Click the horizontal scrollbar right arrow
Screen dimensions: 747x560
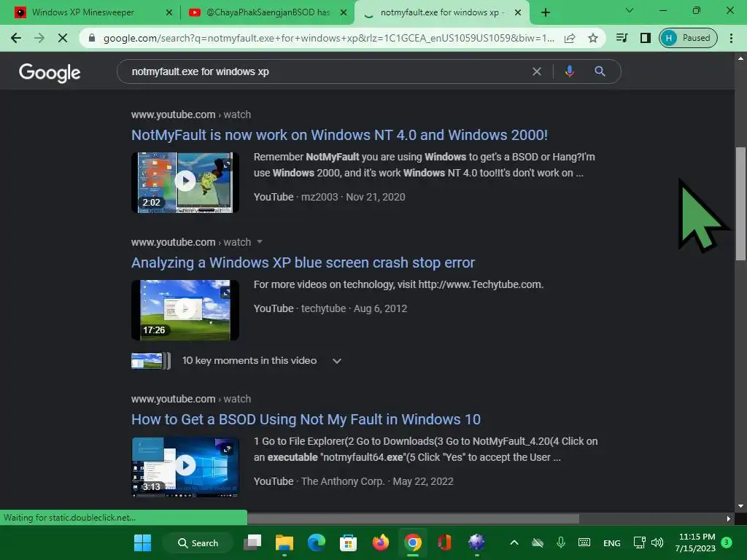click(729, 518)
